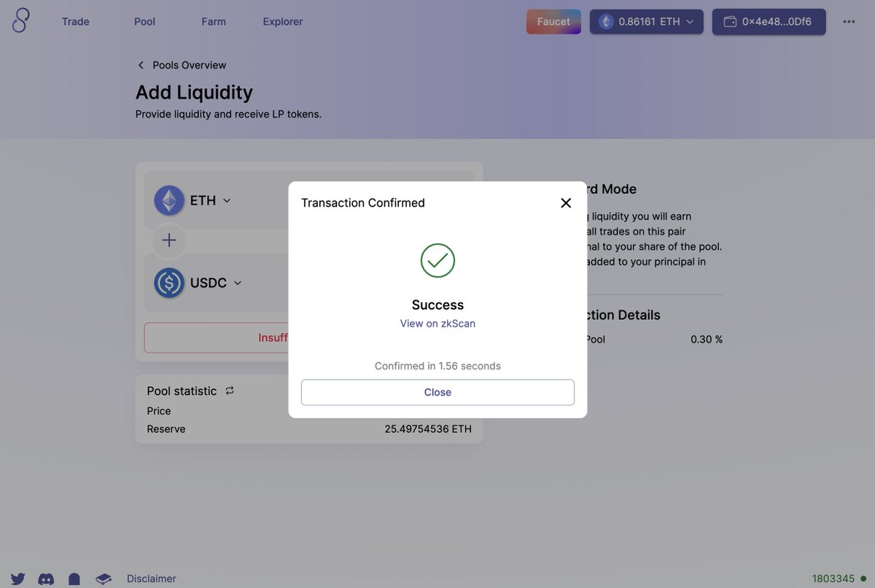875x588 pixels.
Task: Click the Faucet button
Action: point(553,22)
